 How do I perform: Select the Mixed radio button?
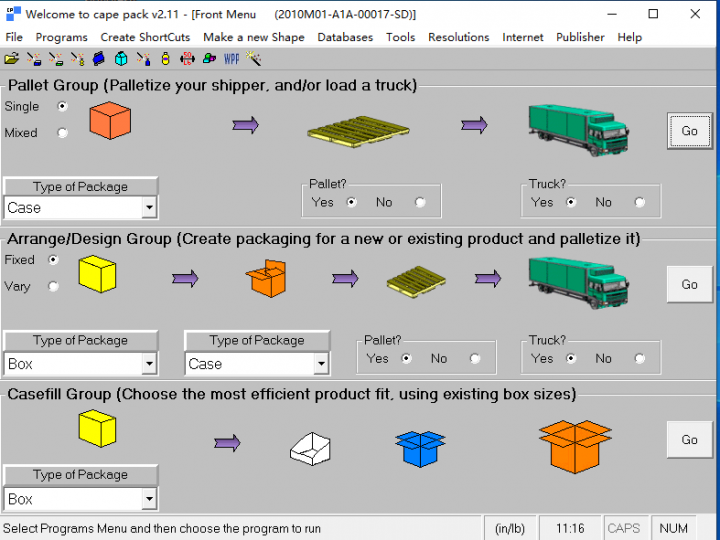(x=63, y=133)
